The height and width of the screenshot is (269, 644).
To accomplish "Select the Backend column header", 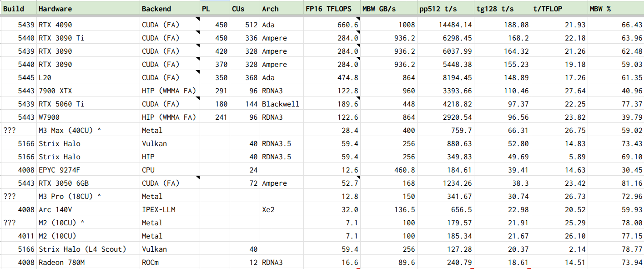I will [170, 9].
